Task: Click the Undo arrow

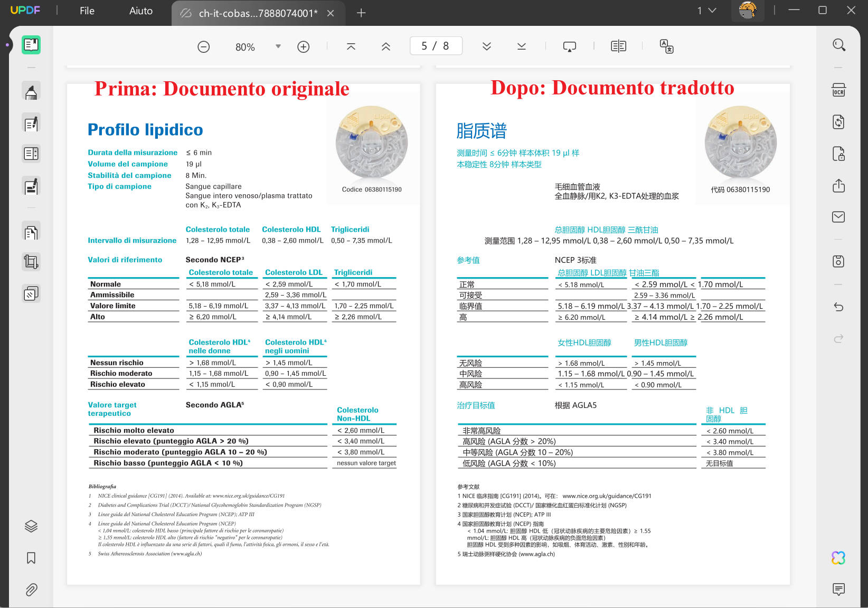Action: point(838,307)
